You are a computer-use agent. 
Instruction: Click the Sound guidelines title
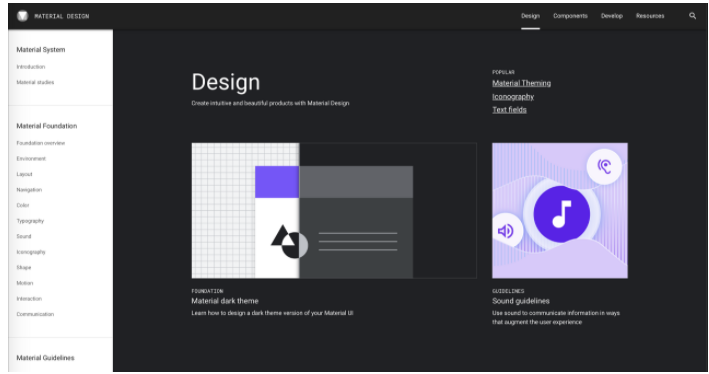tap(521, 301)
